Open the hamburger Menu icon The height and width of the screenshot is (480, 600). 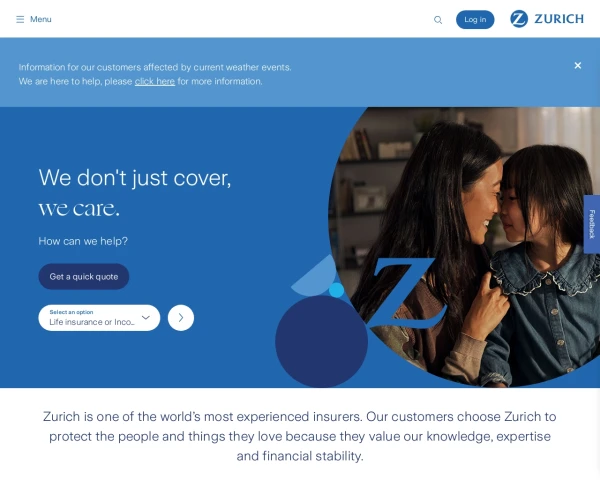click(x=20, y=19)
